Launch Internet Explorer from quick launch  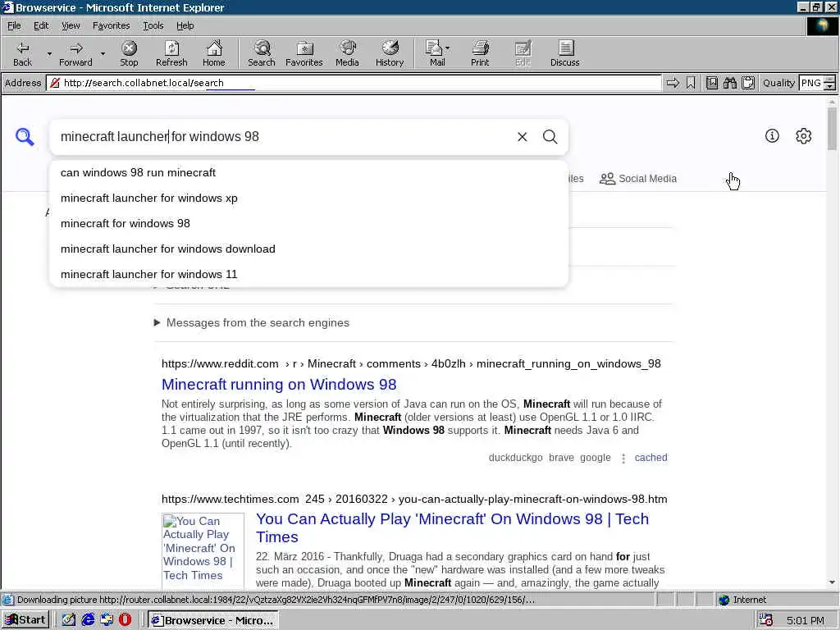point(88,620)
